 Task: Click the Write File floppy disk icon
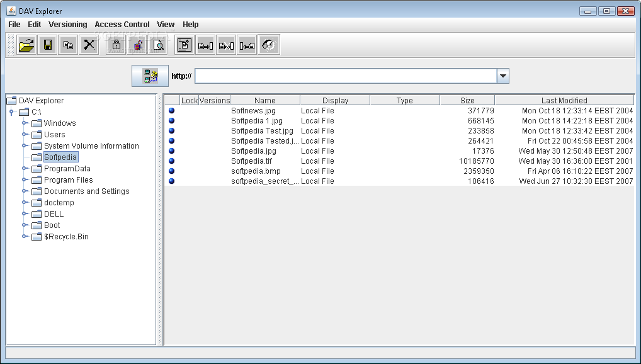click(x=47, y=45)
